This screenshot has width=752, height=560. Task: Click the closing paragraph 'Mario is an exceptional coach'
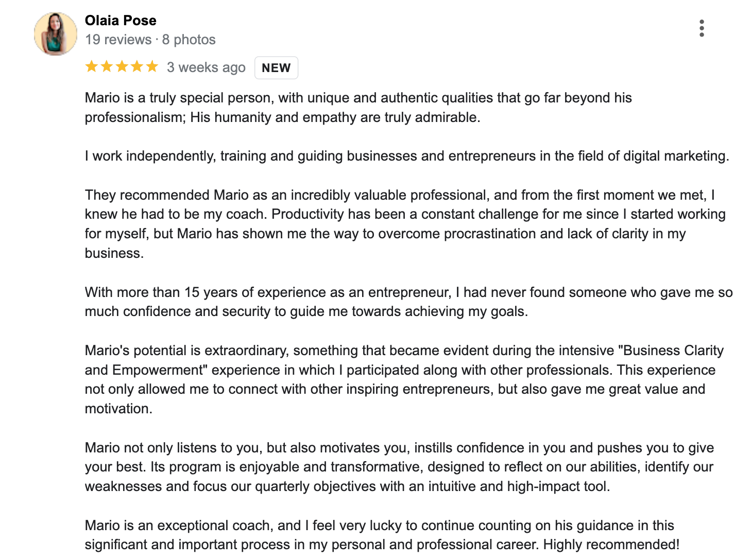click(382, 535)
